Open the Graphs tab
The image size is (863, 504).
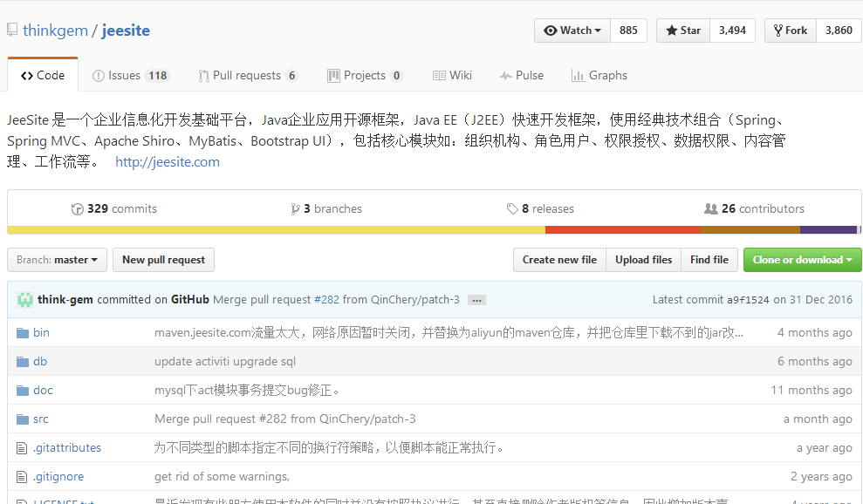(599, 75)
